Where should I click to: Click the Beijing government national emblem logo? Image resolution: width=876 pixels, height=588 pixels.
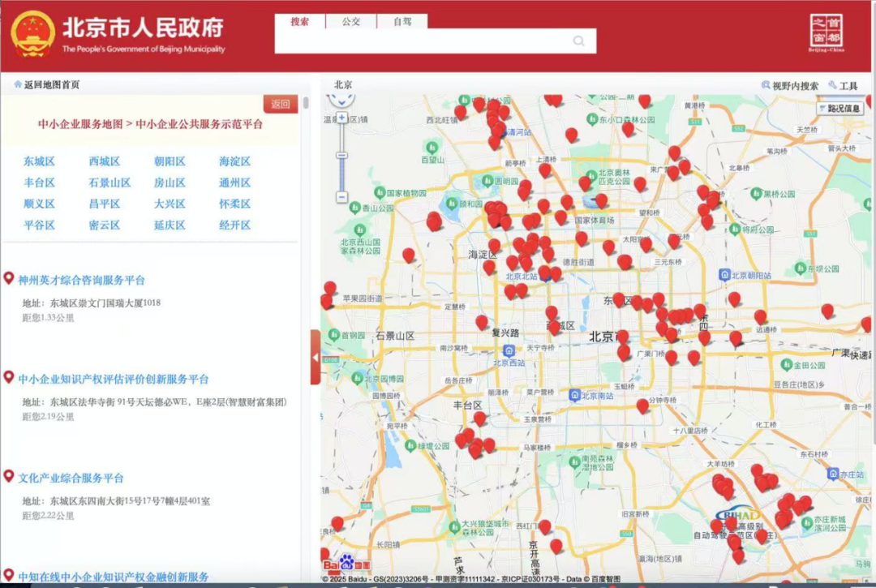33,34
